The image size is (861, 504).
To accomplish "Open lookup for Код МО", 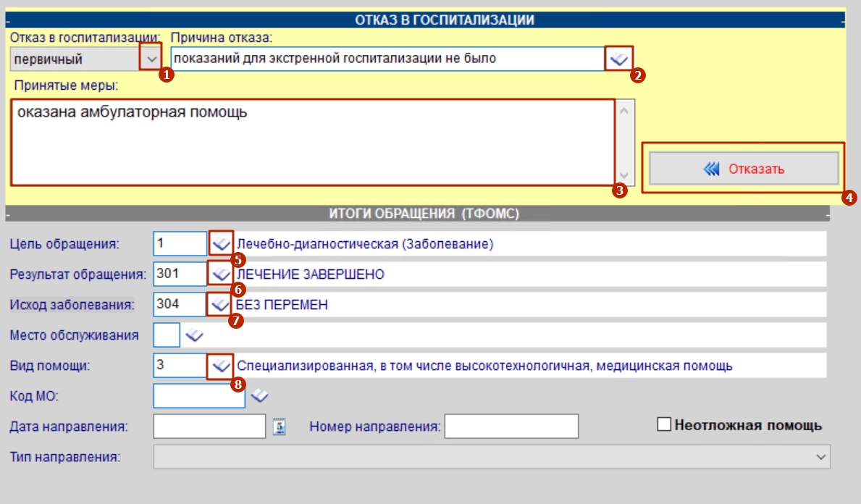I will (x=259, y=396).
